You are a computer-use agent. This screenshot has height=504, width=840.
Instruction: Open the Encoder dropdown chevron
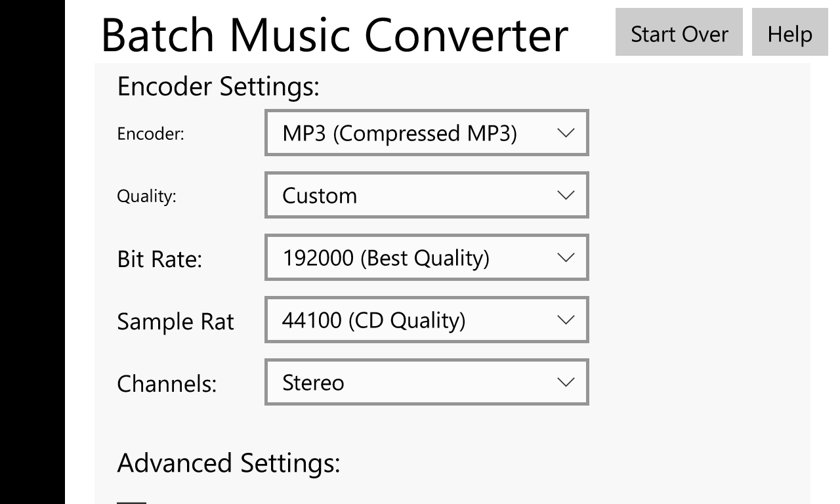(x=566, y=133)
